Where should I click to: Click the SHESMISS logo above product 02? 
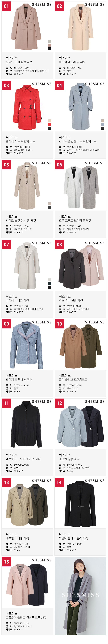click(95, 5)
